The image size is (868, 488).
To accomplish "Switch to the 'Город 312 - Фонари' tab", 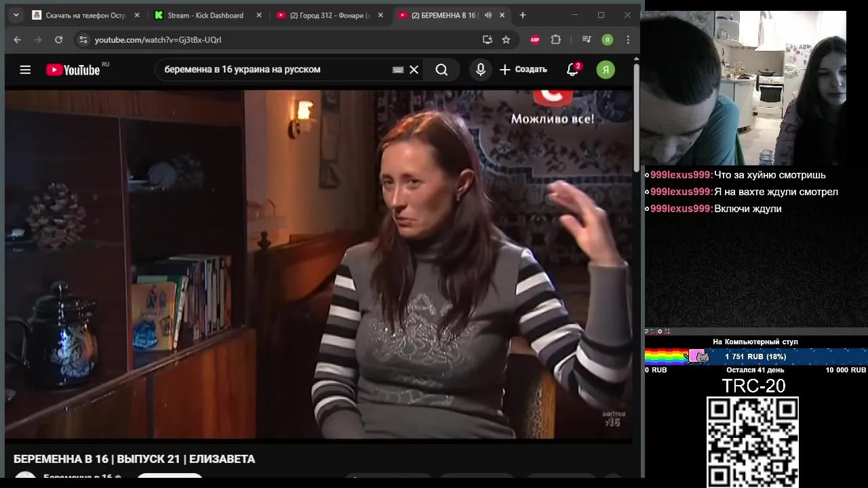I will click(329, 15).
